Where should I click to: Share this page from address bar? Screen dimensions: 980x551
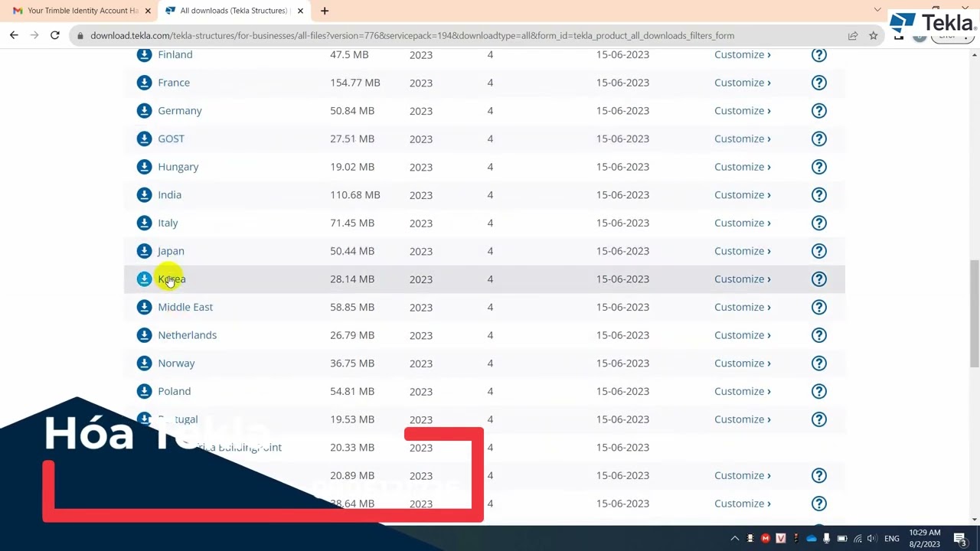coord(853,35)
